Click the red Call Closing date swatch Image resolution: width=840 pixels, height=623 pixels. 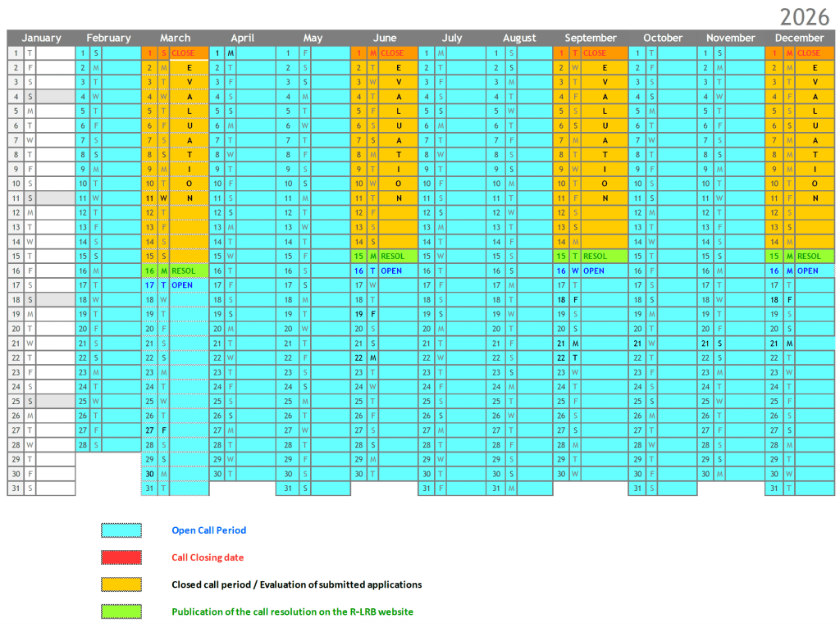(121, 557)
